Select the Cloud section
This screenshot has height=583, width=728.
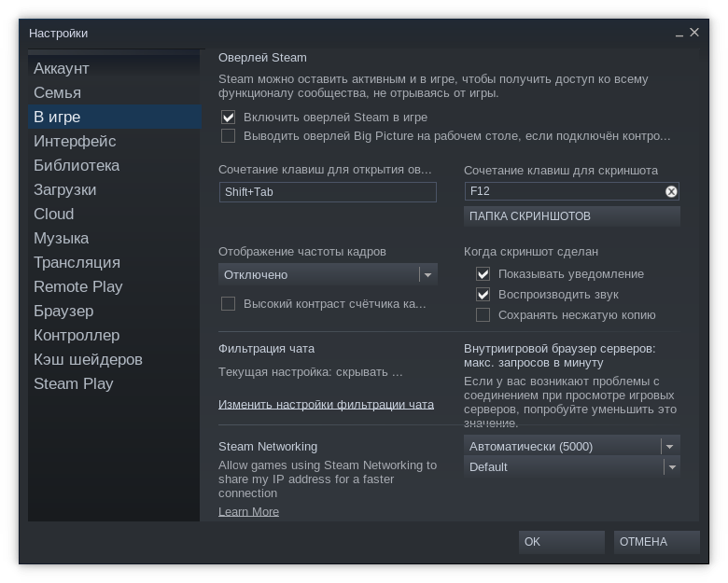114,214
